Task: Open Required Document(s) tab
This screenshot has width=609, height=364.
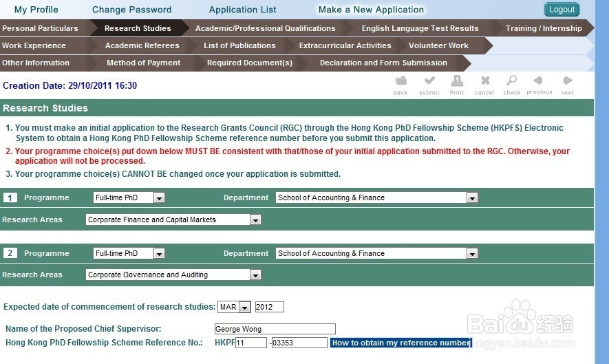Action: coord(250,63)
